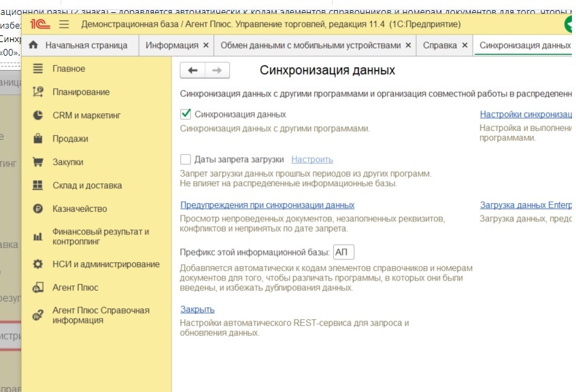Disable the Синхронизация данных checkbox
The image size is (576, 392).
pyautogui.click(x=186, y=114)
